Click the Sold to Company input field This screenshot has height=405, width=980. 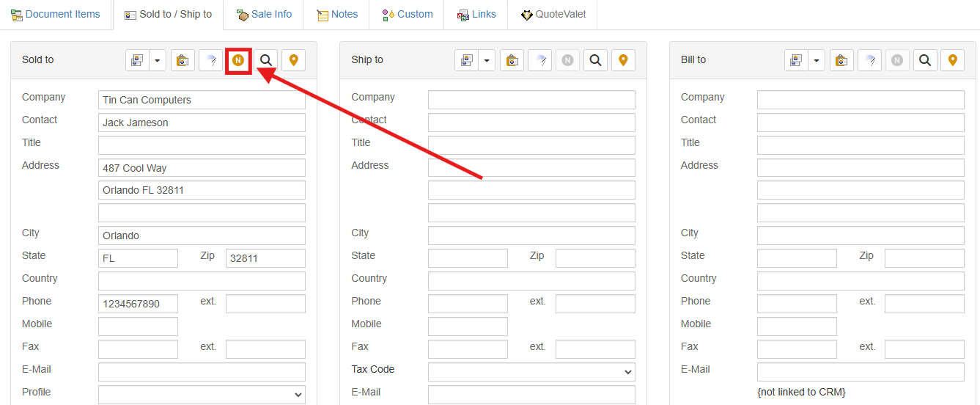pos(202,100)
